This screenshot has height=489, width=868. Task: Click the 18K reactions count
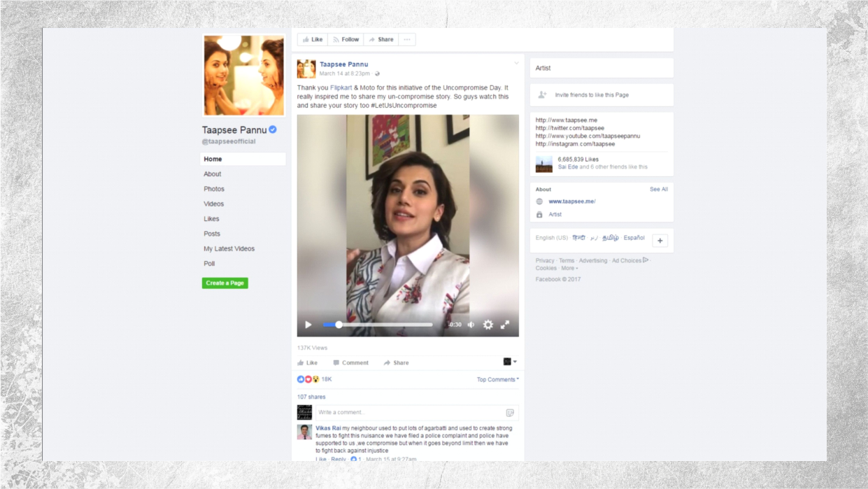coord(327,379)
